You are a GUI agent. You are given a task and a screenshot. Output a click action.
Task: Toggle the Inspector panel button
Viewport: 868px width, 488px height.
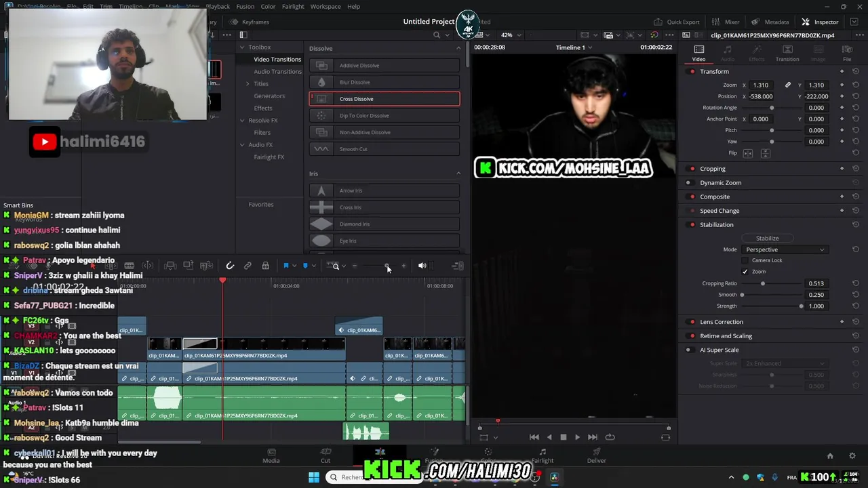pos(820,22)
